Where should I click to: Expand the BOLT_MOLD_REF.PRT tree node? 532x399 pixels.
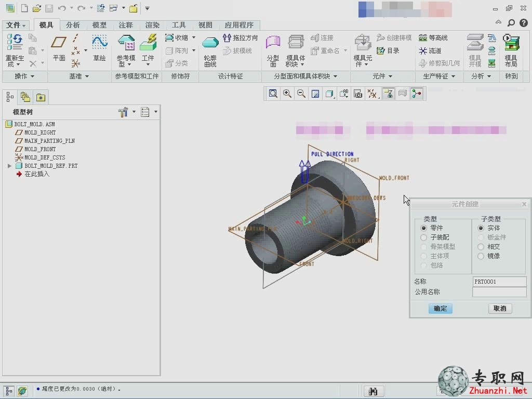pos(9,166)
